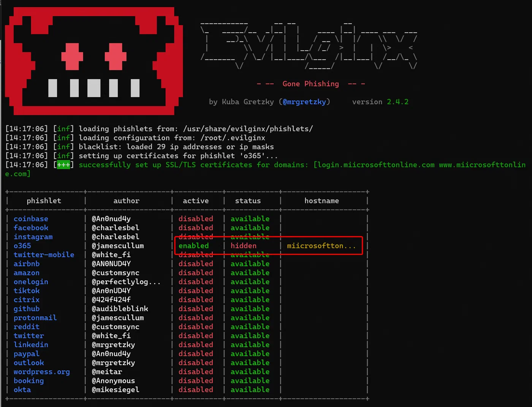Click 'disabled' in the github row
The image size is (532, 407).
click(x=196, y=309)
